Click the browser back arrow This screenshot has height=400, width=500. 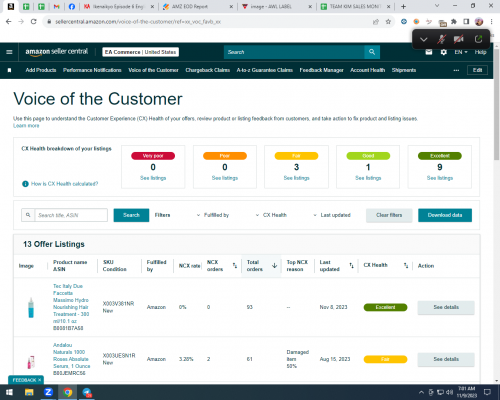click(9, 22)
